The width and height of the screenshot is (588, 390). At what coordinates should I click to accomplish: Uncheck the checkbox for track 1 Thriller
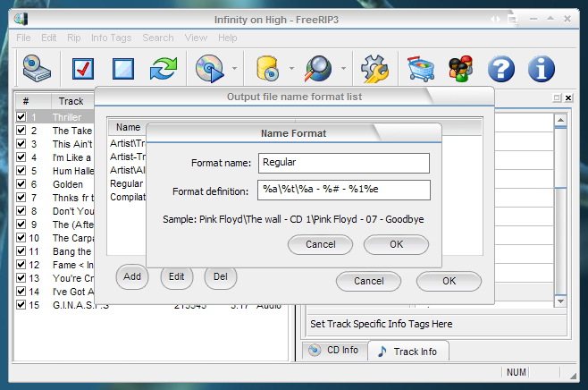pyautogui.click(x=21, y=117)
